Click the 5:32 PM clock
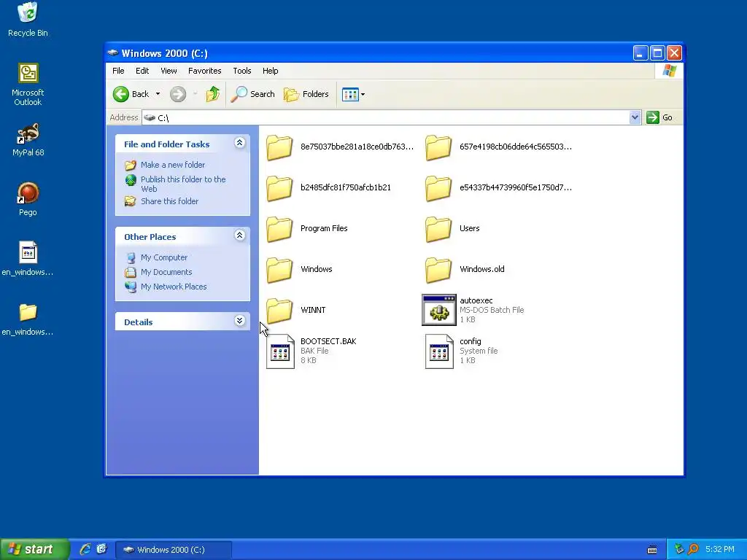 click(720, 550)
